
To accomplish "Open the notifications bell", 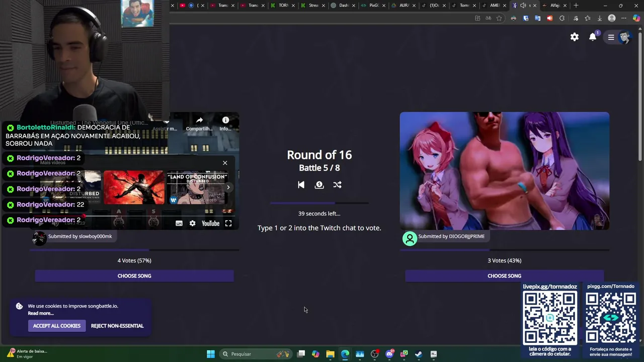I will 593,37.
